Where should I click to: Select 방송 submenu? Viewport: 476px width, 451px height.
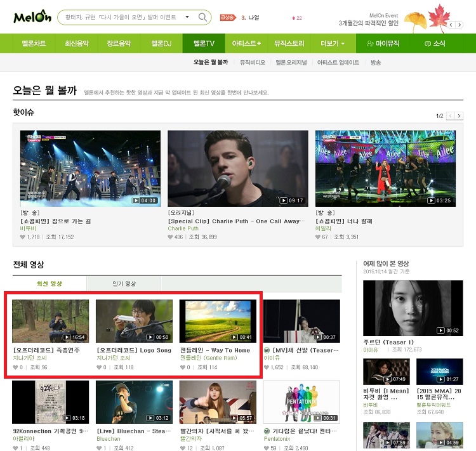coord(376,63)
